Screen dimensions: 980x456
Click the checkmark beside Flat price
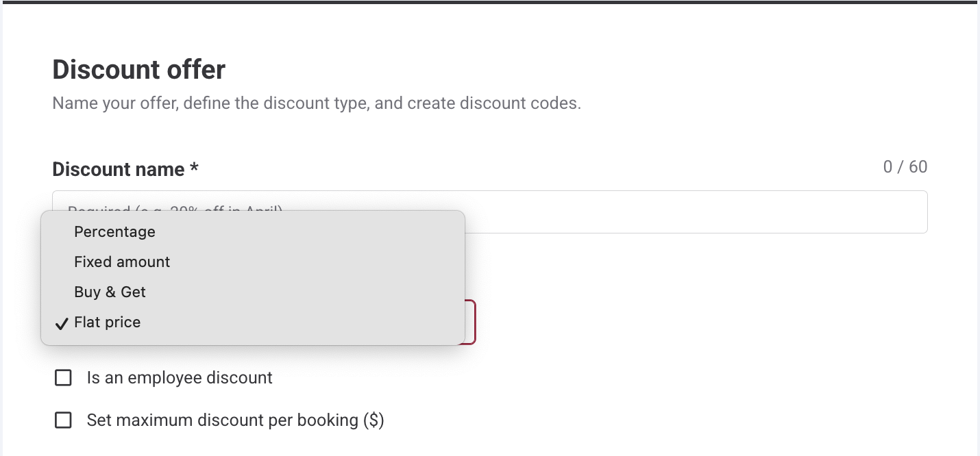(x=62, y=323)
